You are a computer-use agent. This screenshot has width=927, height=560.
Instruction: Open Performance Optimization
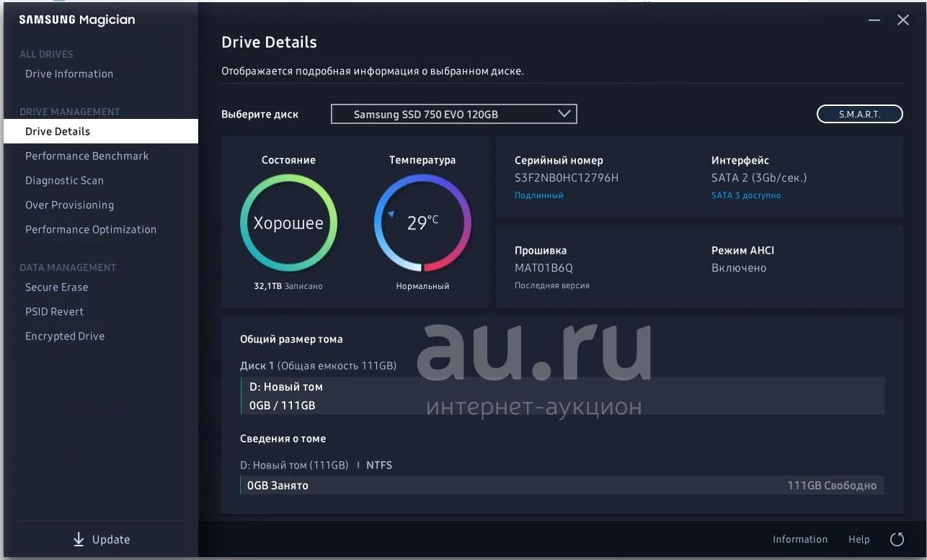[x=91, y=229]
